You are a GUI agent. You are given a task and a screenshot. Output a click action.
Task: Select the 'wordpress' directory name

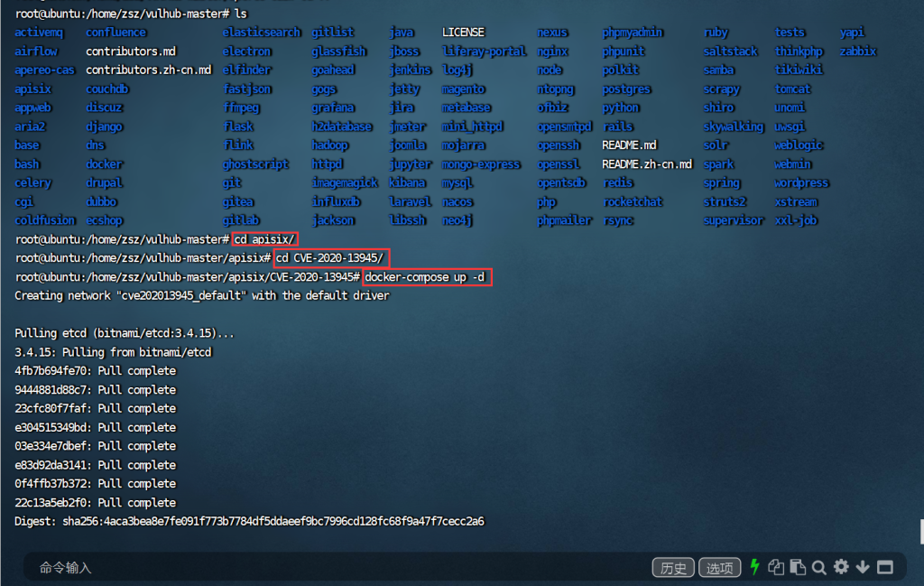(801, 182)
